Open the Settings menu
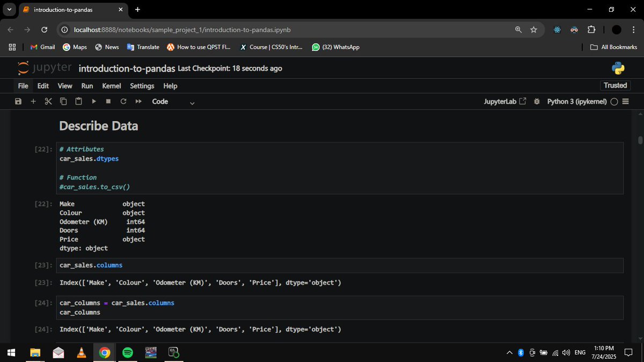644x362 pixels. coord(142,86)
